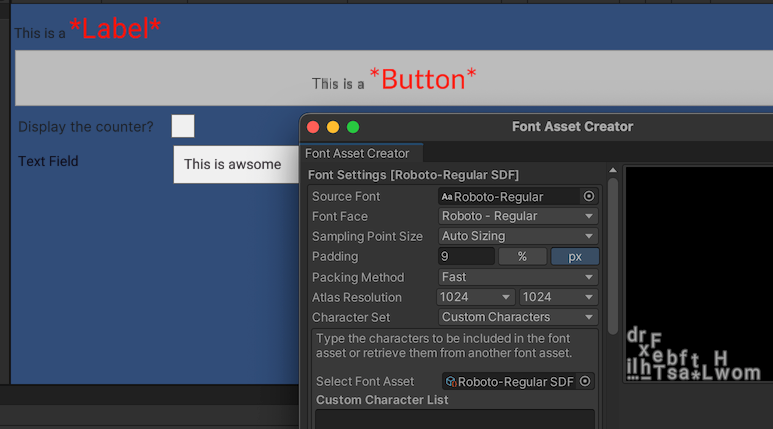
Task: Open the Packing Method dropdown
Action: click(x=518, y=277)
